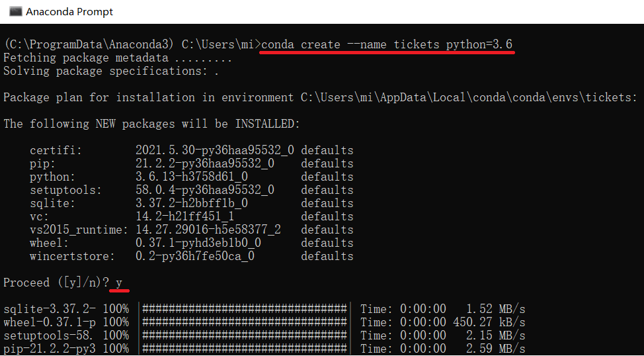Click the pip download progress bar

click(244, 349)
